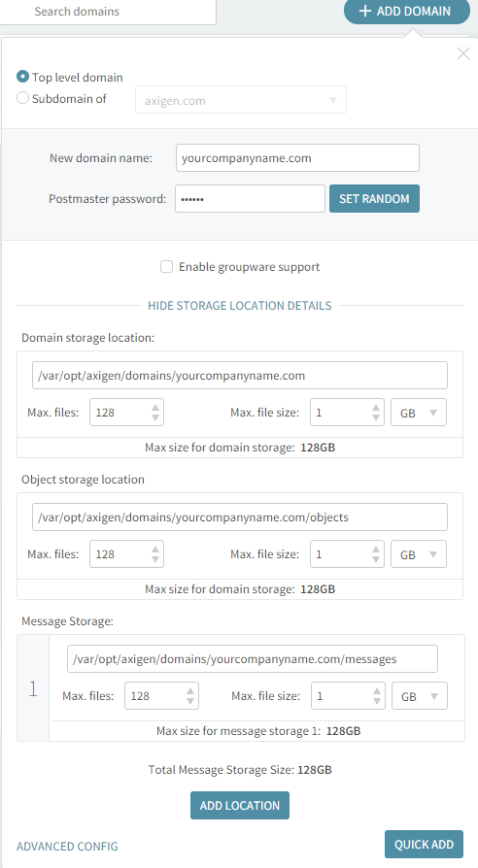Collapse via Hide Storage Location Details

[239, 306]
